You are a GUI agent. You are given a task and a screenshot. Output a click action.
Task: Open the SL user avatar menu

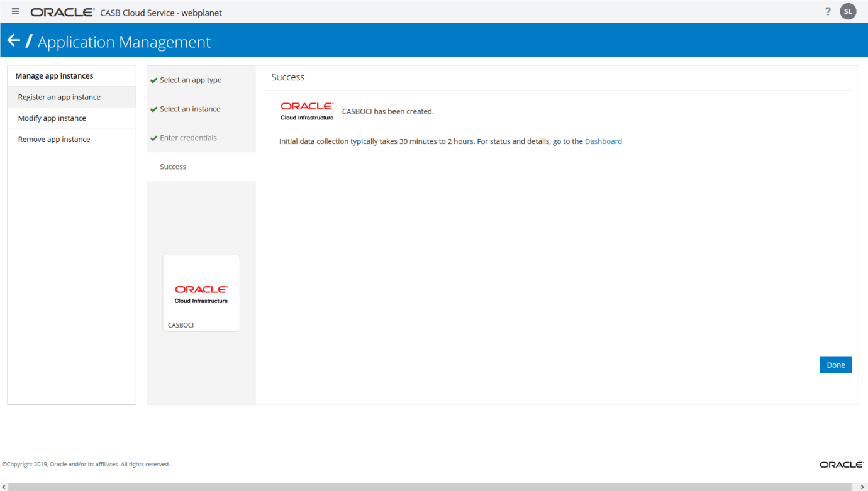[x=848, y=11]
